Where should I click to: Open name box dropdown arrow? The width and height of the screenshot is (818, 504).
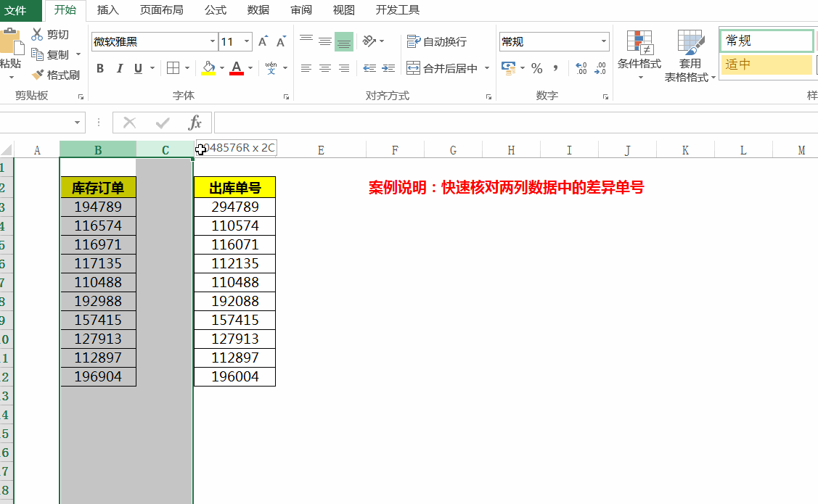pos(77,123)
